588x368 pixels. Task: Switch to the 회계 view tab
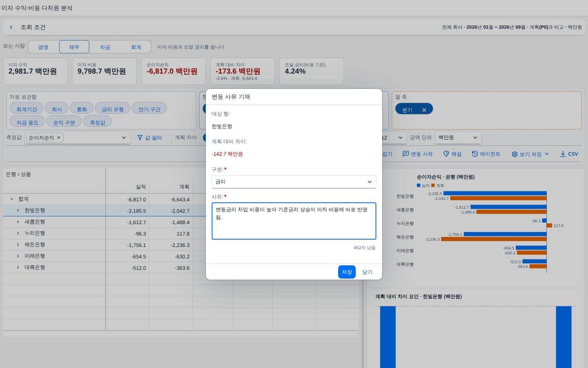pyautogui.click(x=136, y=47)
